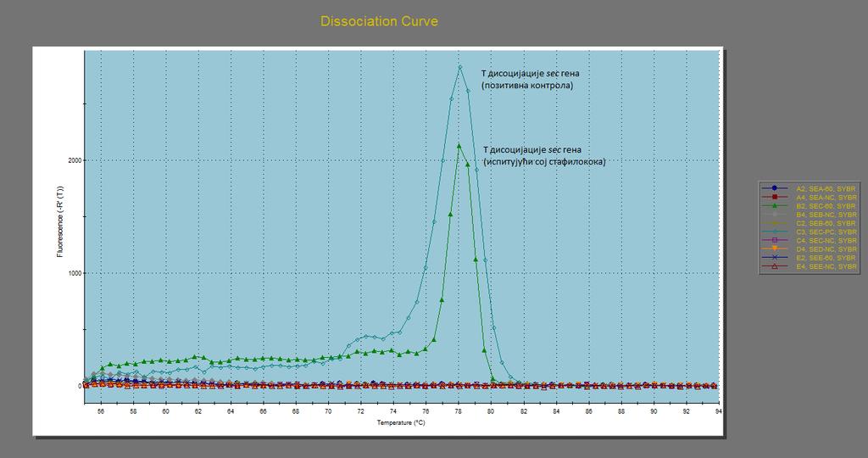Click the positive control peak annotation 'позитивна контрола'
Image resolution: width=868 pixels, height=458 pixels.
pos(529,86)
